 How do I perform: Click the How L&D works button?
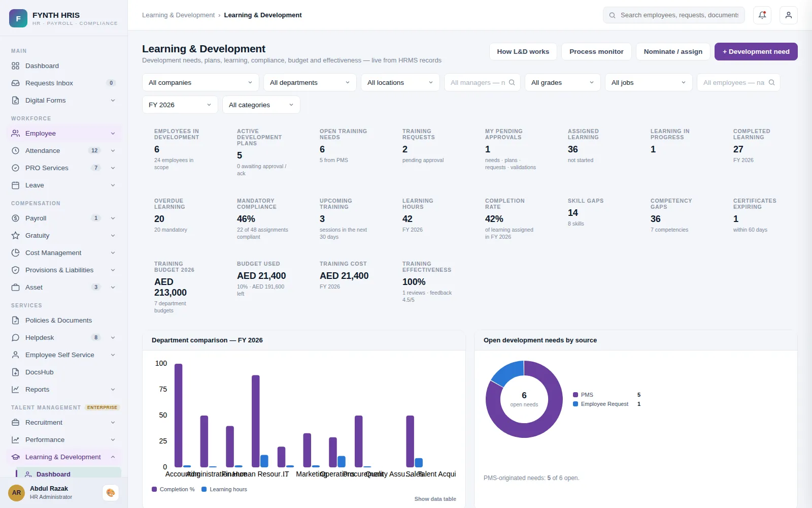pos(523,52)
